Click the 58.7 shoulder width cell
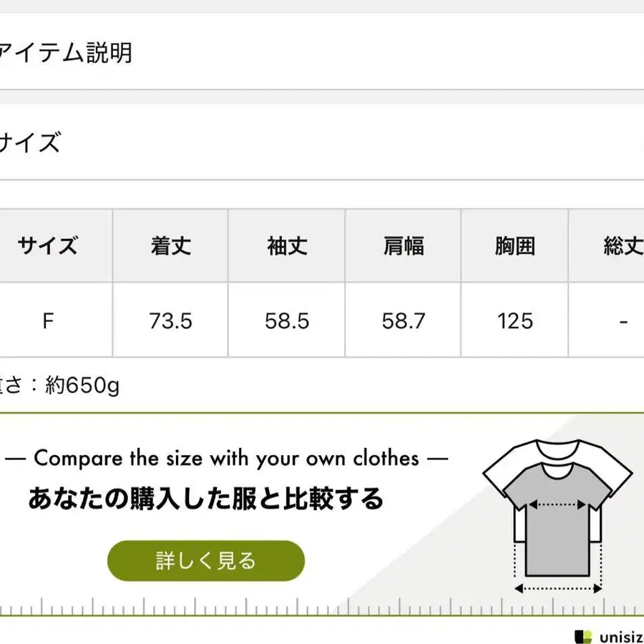 click(x=404, y=321)
